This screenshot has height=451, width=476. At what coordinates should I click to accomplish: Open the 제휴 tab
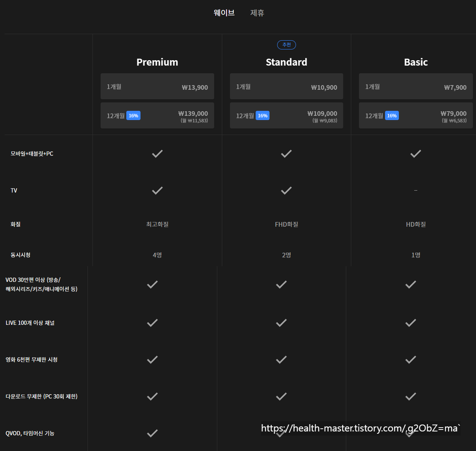(x=257, y=13)
